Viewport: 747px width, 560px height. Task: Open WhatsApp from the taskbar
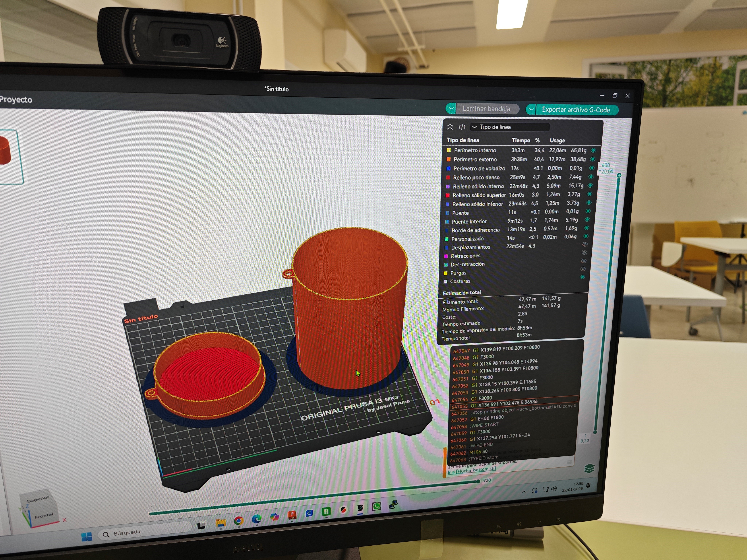[x=377, y=506]
